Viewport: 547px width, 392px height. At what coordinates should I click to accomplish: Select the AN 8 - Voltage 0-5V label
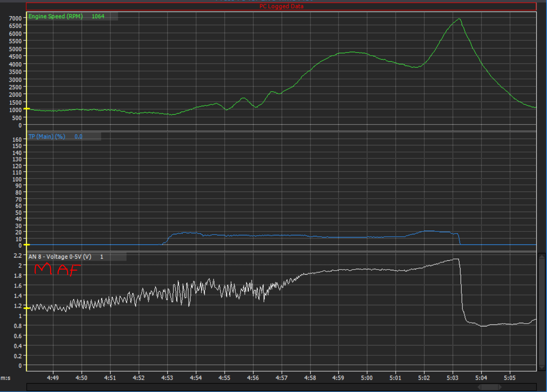[60, 257]
